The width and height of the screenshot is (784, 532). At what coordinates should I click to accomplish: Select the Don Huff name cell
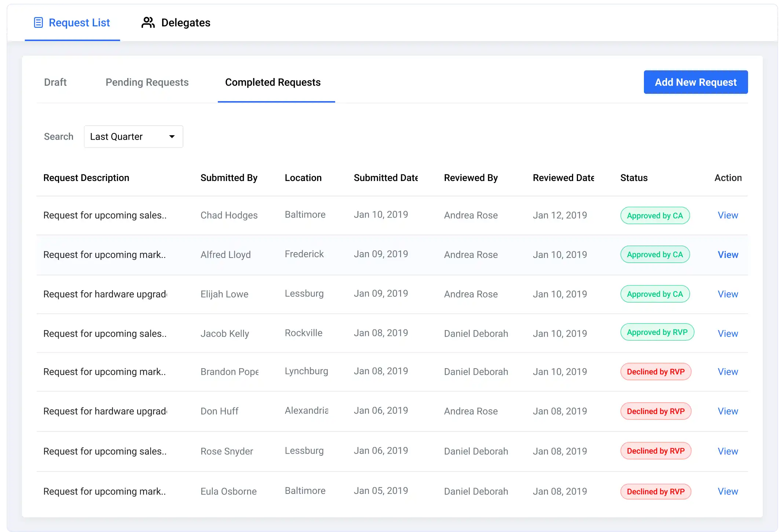click(219, 411)
